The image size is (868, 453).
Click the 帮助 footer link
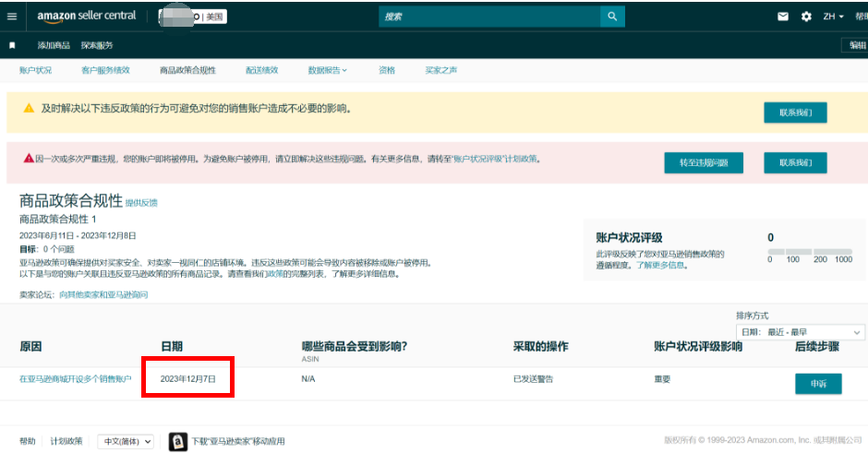[x=27, y=441]
